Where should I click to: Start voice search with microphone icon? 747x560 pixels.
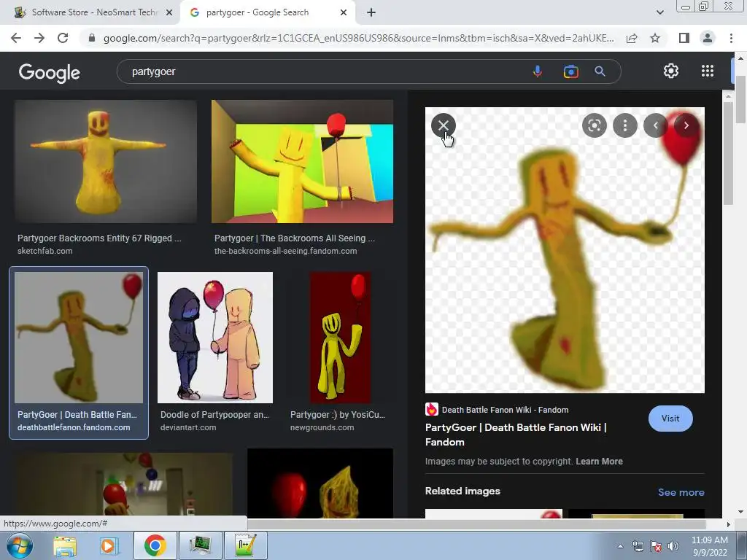click(x=537, y=71)
